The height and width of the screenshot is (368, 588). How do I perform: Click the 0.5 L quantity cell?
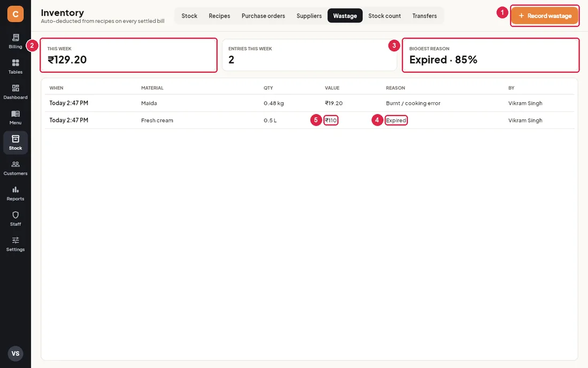coord(270,120)
